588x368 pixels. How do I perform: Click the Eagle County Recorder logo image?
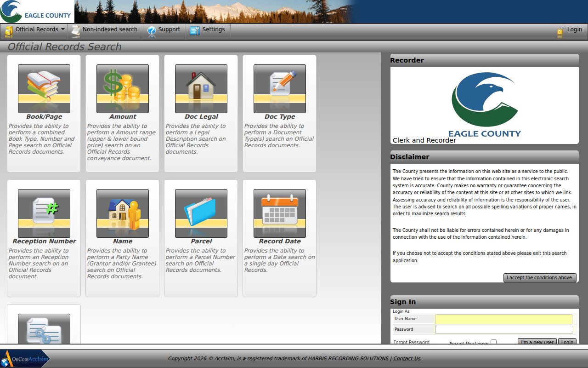pyautogui.click(x=484, y=105)
